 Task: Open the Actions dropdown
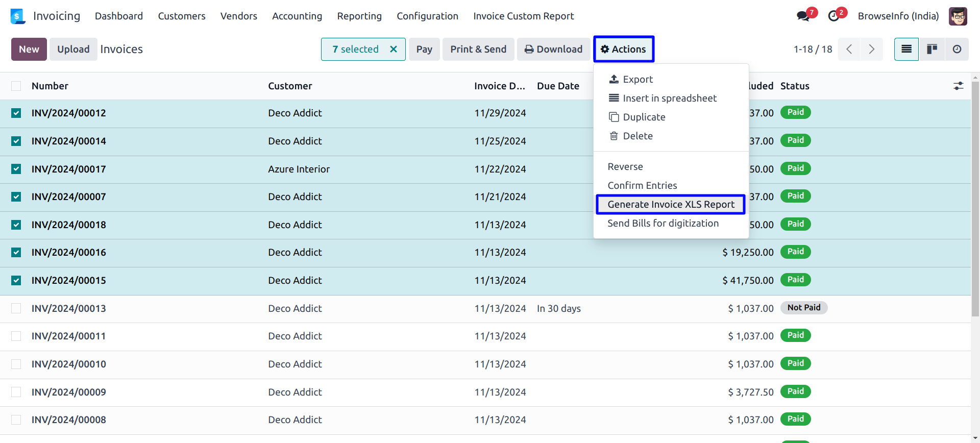pyautogui.click(x=623, y=50)
